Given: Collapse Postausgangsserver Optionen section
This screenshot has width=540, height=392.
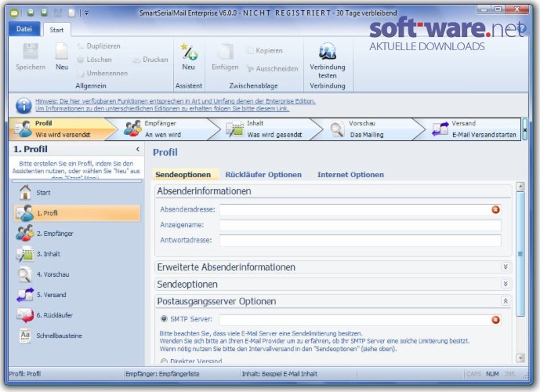Looking at the screenshot, I should 506,301.
